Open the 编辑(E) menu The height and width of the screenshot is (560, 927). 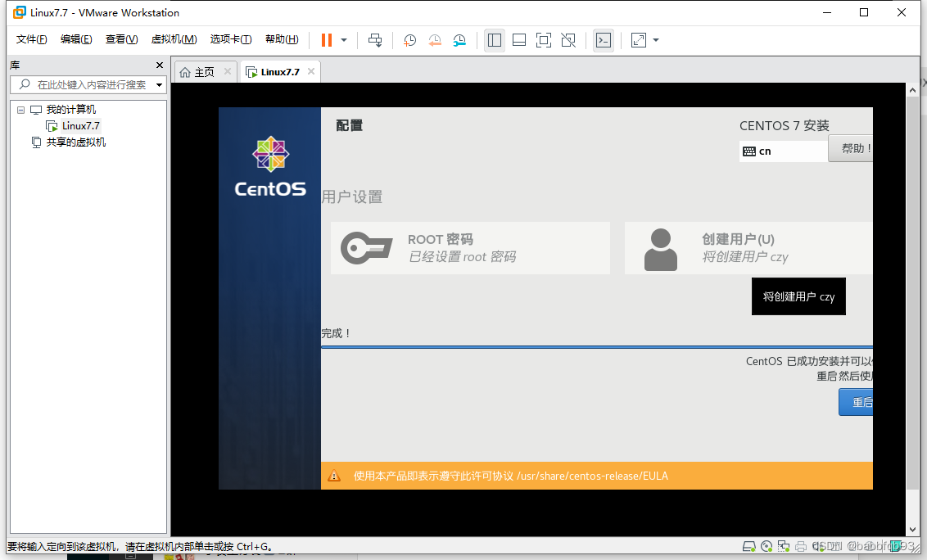pos(76,39)
